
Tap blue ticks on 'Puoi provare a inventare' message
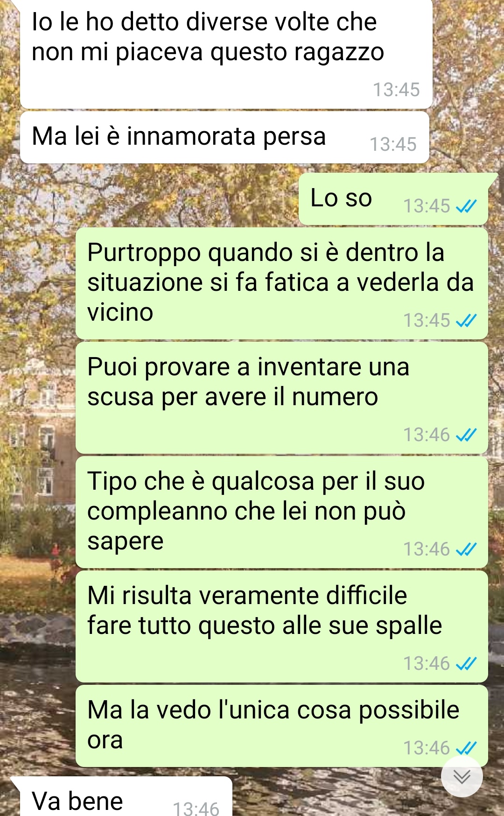(x=466, y=435)
